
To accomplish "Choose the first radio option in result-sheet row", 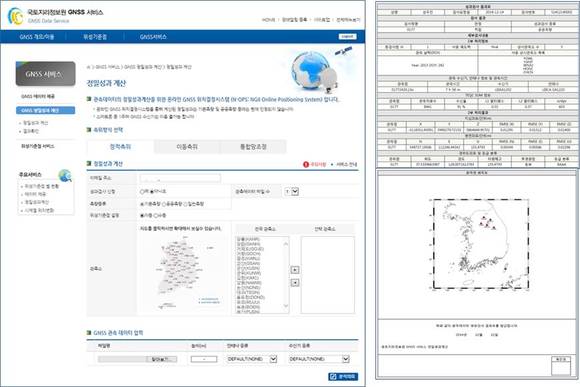I will [142, 192].
